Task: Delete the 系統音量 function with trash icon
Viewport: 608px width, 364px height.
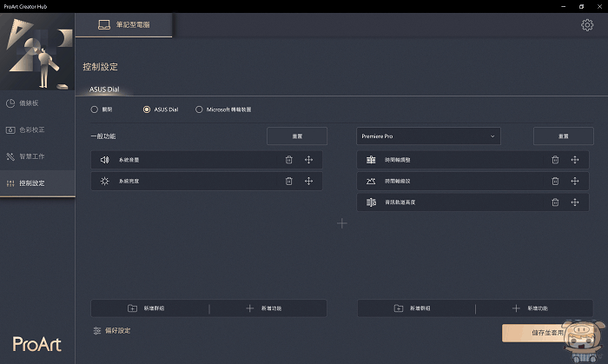Action: pyautogui.click(x=289, y=160)
